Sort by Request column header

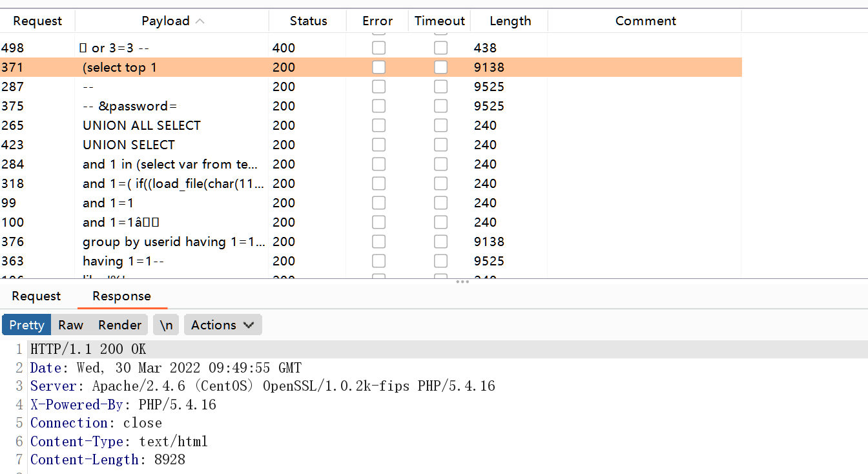pyautogui.click(x=37, y=21)
